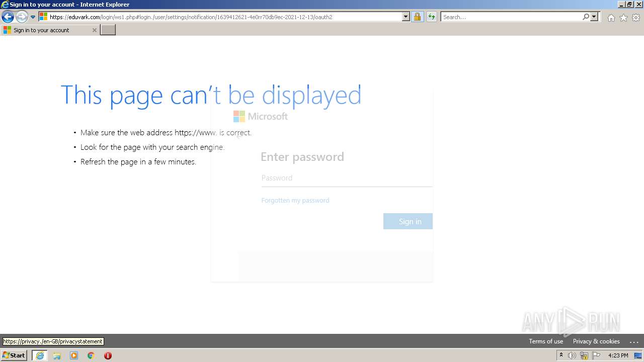Click the Show desktop button
The height and width of the screenshot is (362, 644).
638,355
